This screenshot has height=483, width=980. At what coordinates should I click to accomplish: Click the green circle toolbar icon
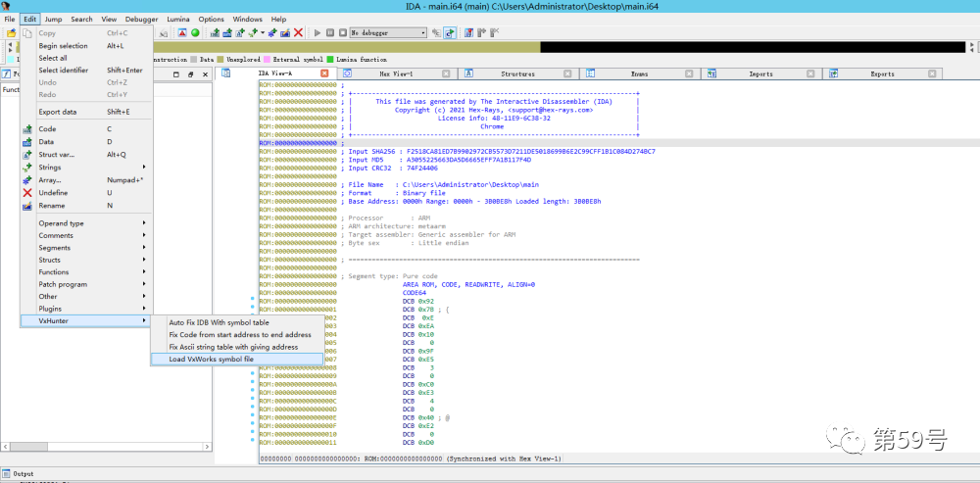[x=195, y=33]
